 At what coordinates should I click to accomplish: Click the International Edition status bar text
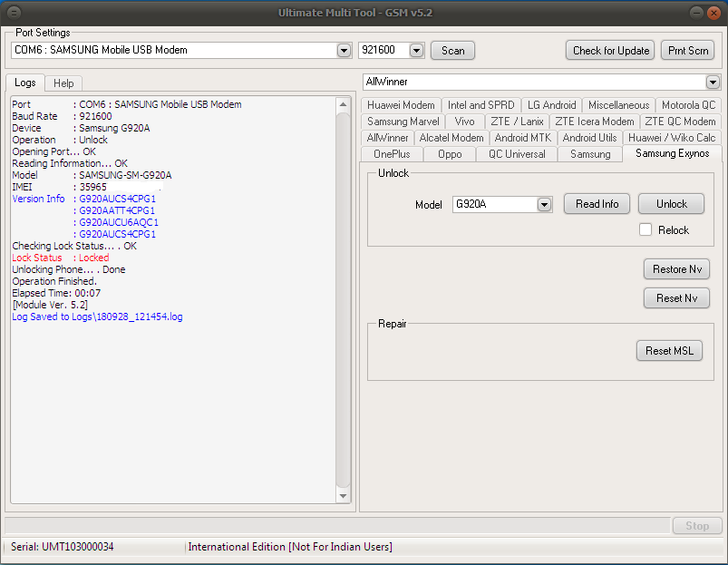(290, 547)
